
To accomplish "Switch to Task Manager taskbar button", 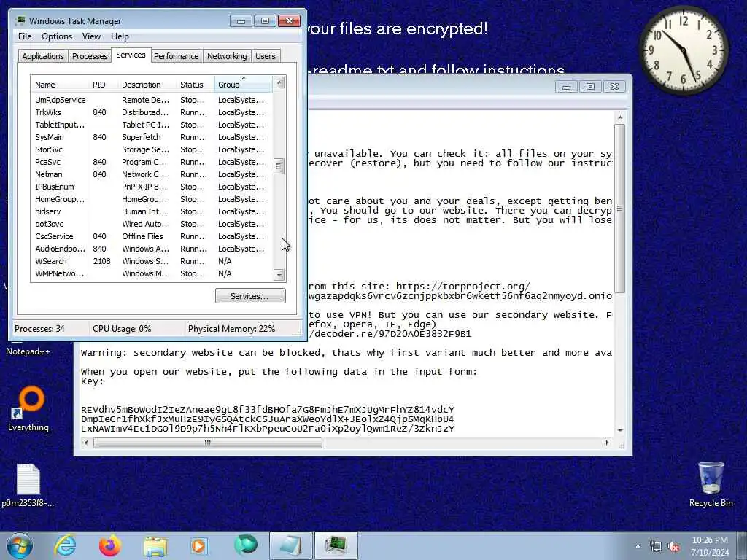I will coord(336,545).
